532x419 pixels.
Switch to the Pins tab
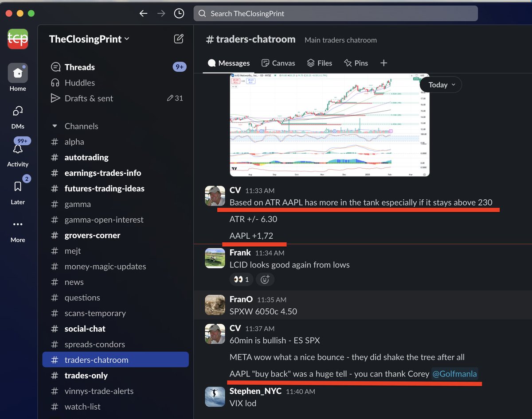[x=356, y=63]
